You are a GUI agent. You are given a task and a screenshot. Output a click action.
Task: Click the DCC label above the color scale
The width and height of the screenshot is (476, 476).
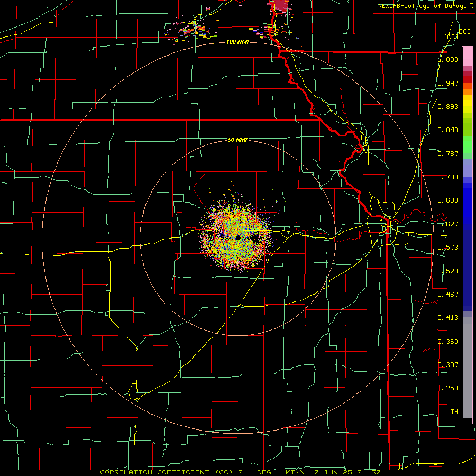(464, 32)
